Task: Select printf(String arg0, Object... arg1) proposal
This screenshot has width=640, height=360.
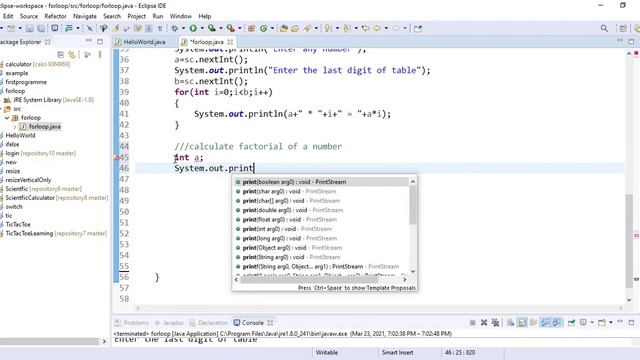Action: (321, 267)
